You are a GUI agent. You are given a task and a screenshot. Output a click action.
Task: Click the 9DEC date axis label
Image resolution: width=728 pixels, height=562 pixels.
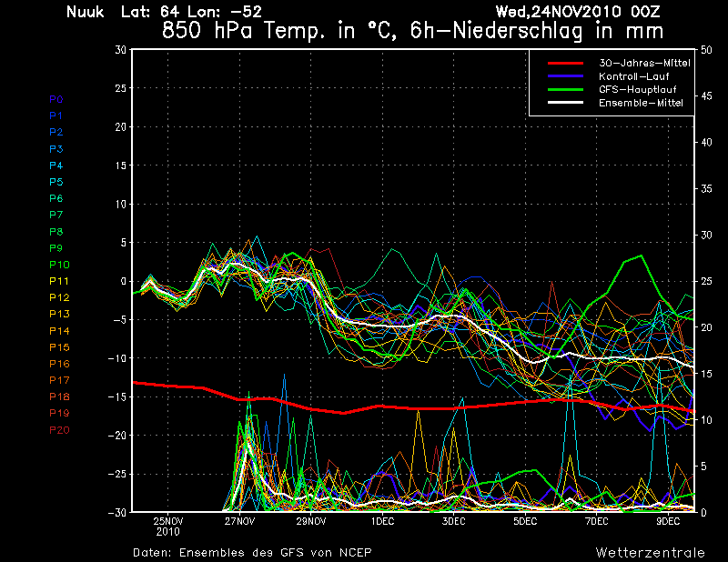coord(668,522)
